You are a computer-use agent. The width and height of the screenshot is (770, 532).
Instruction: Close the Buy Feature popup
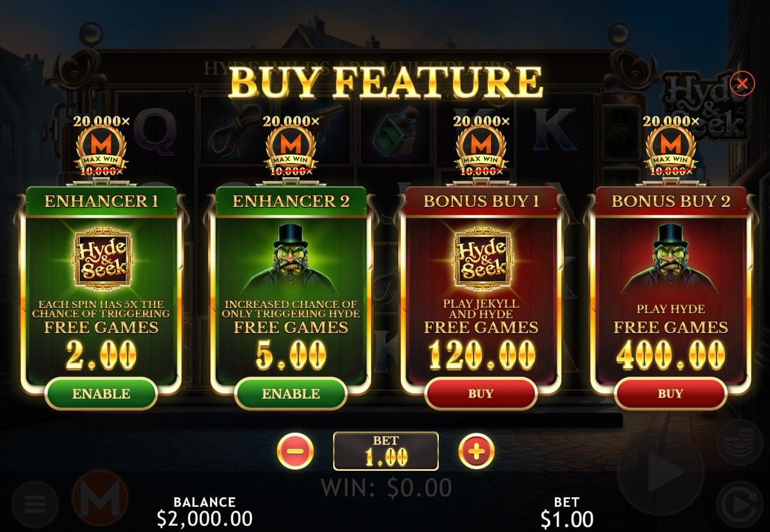click(742, 84)
